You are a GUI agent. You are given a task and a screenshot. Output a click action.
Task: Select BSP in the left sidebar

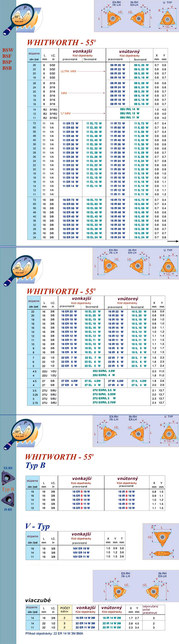coord(7,62)
